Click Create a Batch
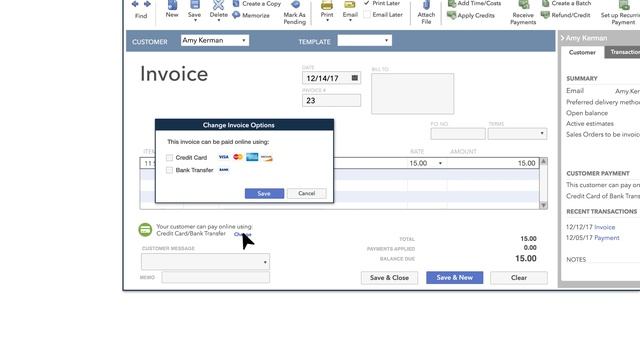640x360 pixels. (566, 4)
